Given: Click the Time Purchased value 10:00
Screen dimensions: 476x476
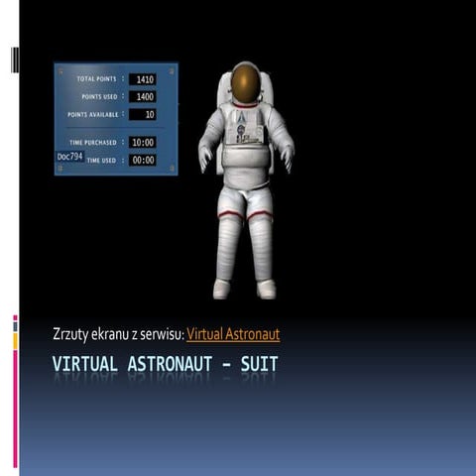Looking at the screenshot, I should click(x=143, y=143).
